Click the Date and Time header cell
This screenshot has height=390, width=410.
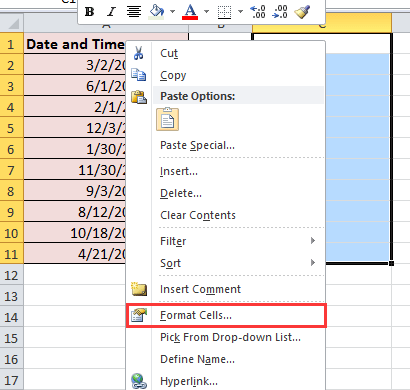click(x=75, y=43)
